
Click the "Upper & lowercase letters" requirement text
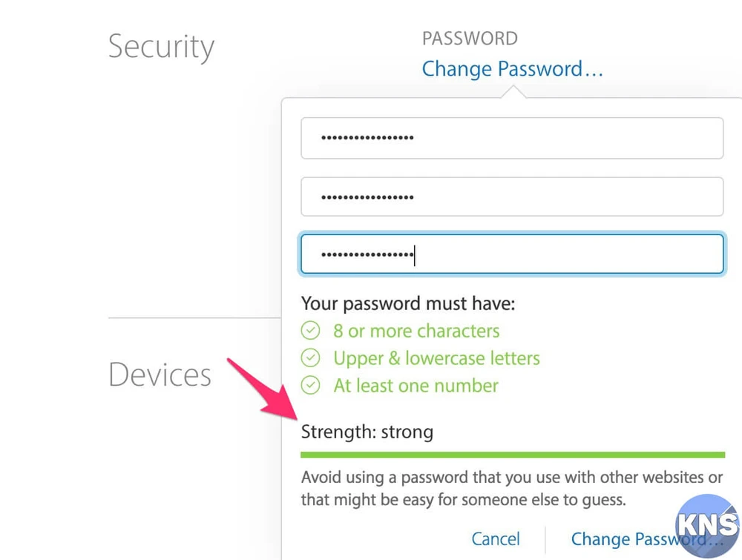tap(436, 358)
